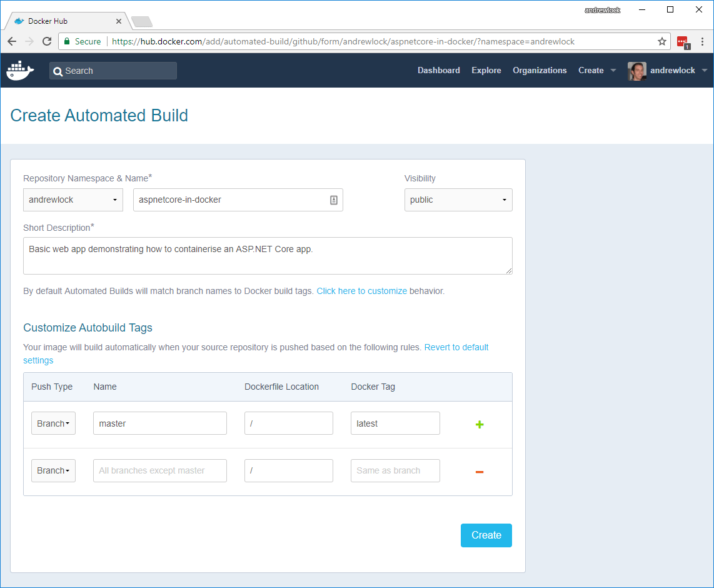Follow the 'Click here to customize' link

361,291
